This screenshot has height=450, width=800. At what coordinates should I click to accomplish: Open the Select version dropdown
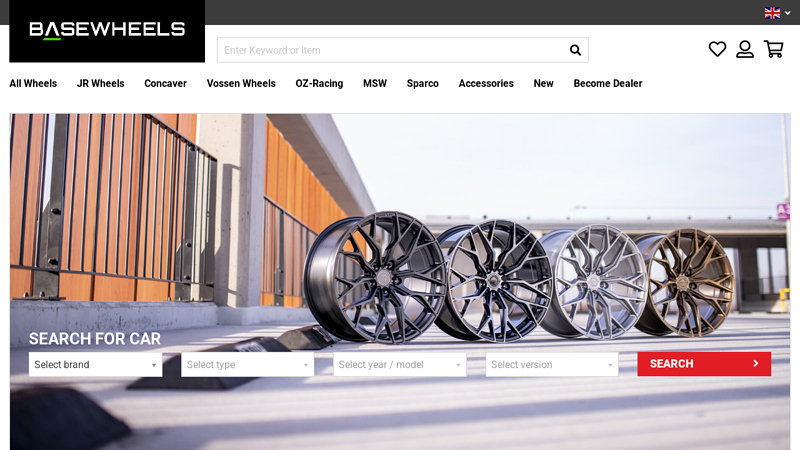[x=552, y=364]
